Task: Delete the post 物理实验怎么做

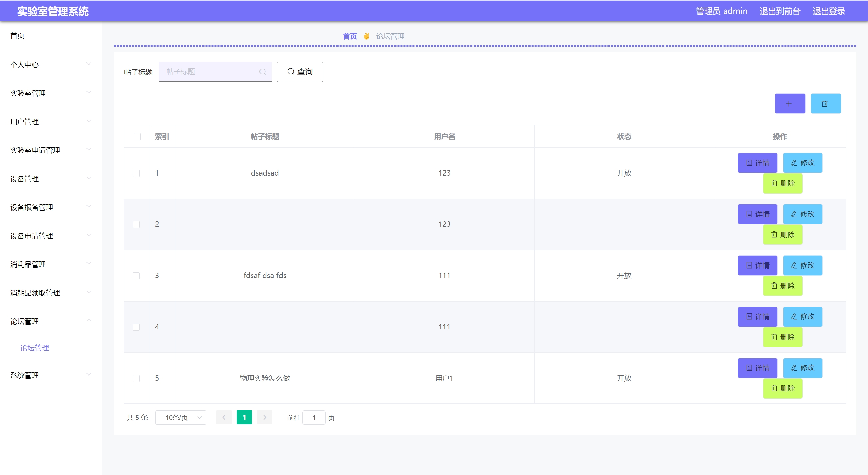Action: click(x=782, y=388)
